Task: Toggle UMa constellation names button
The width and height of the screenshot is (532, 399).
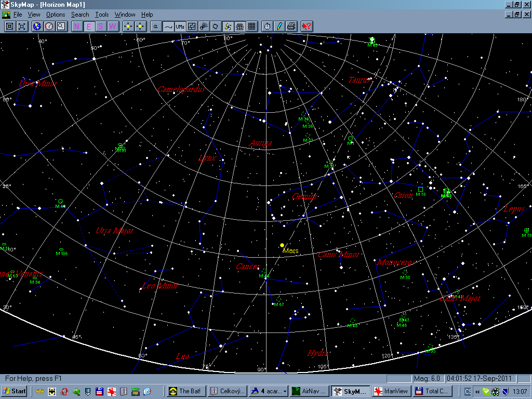Action: 180,26
